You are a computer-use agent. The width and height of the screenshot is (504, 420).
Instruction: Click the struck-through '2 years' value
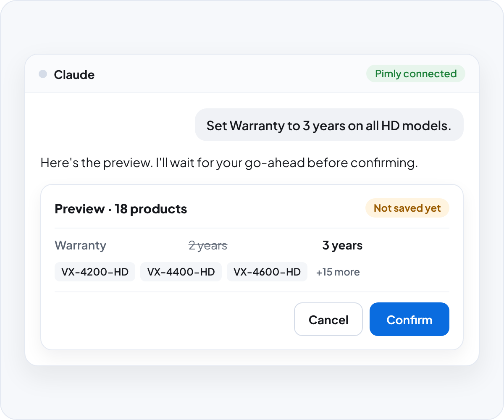click(x=208, y=245)
